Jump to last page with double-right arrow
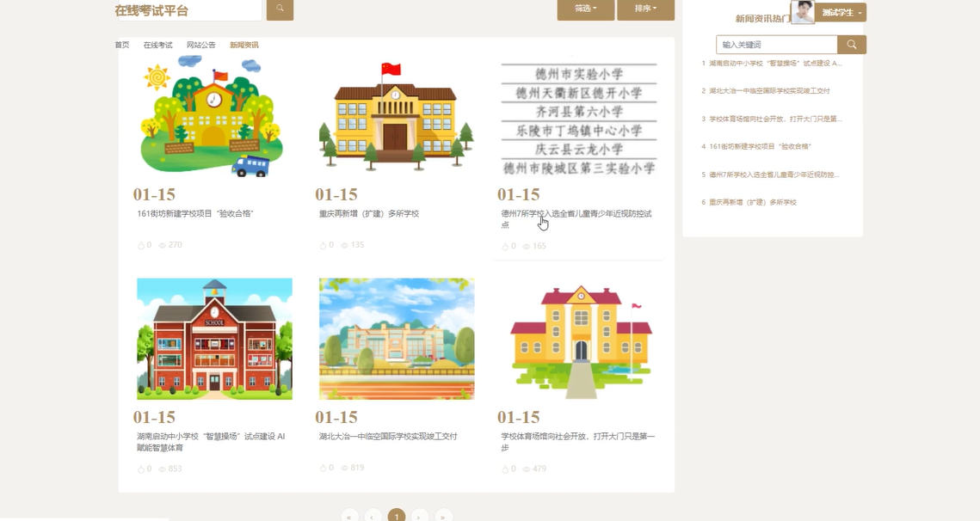 [443, 516]
